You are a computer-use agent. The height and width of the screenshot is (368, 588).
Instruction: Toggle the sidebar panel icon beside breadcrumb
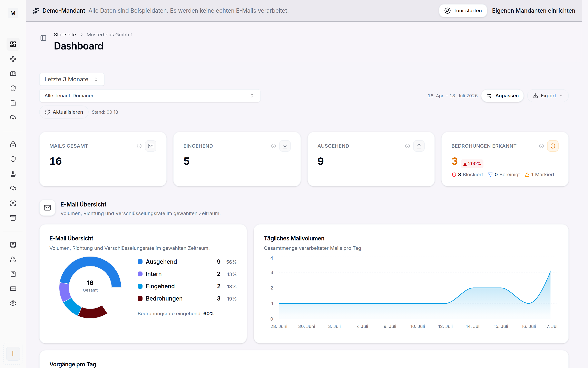[43, 38]
